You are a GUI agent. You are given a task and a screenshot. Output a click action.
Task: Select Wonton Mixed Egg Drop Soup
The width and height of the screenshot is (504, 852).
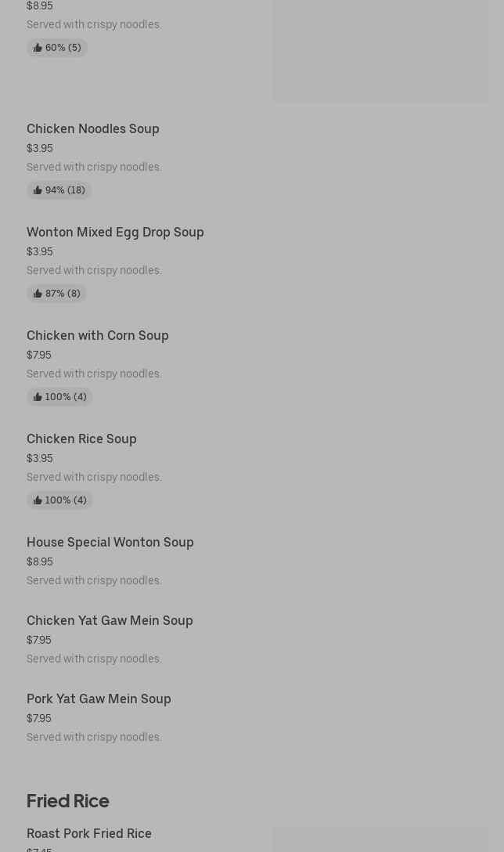(115, 232)
